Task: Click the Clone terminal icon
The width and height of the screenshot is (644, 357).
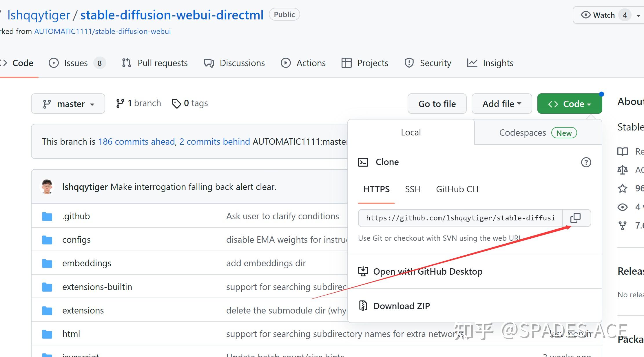Action: pyautogui.click(x=363, y=162)
